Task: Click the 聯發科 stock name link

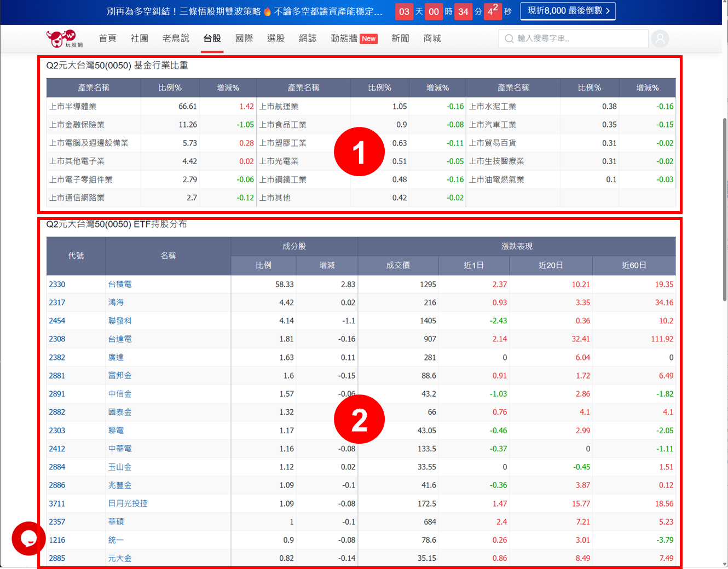Action: tap(120, 321)
